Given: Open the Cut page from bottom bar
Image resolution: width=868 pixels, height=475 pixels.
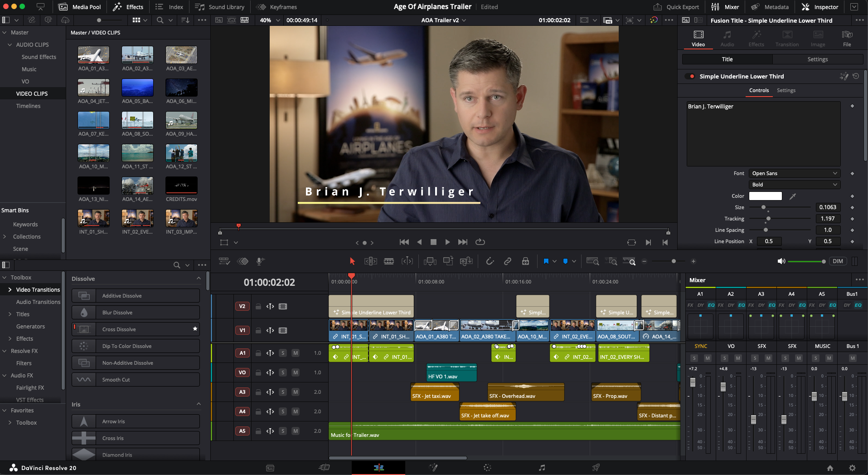Looking at the screenshot, I should click(x=324, y=468).
